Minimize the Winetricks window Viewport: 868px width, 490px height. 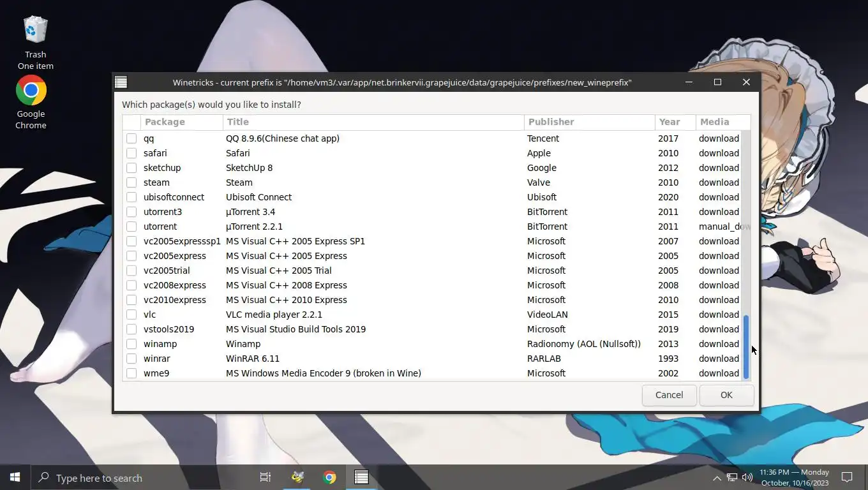(x=689, y=82)
